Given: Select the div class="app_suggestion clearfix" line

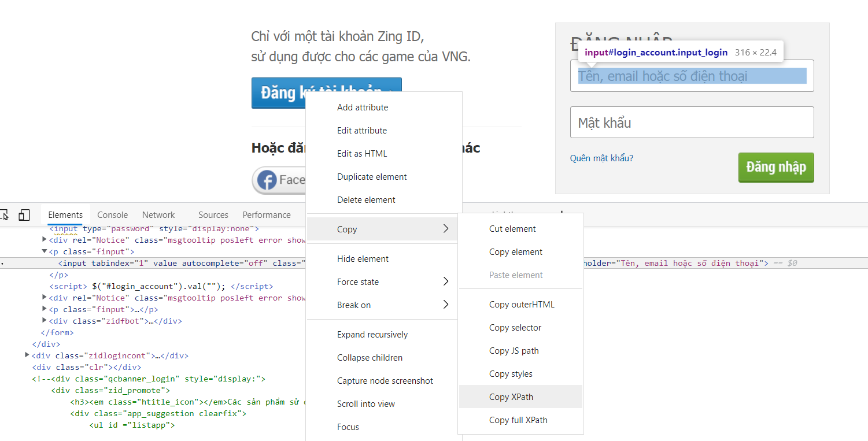Looking at the screenshot, I should click(x=158, y=413).
